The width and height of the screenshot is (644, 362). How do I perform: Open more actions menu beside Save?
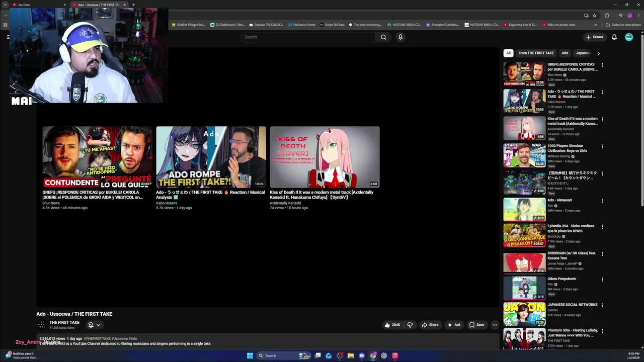pyautogui.click(x=495, y=325)
